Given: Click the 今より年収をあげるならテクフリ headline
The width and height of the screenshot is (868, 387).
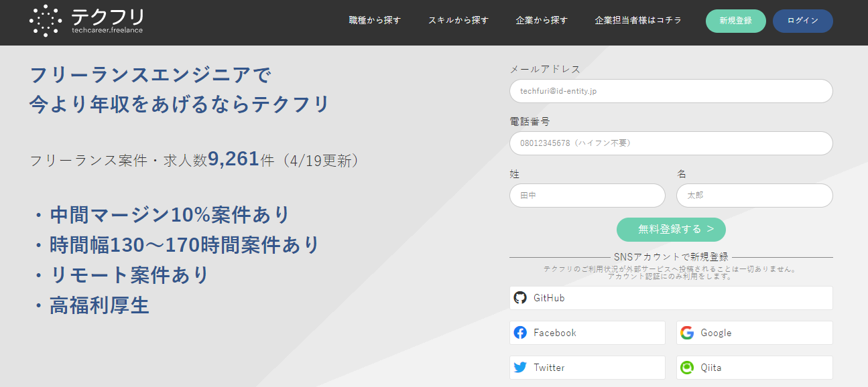Looking at the screenshot, I should point(180,104).
